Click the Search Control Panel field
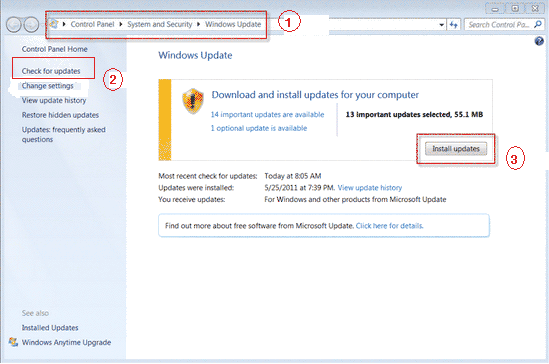This screenshot has width=549, height=364. pyautogui.click(x=499, y=25)
